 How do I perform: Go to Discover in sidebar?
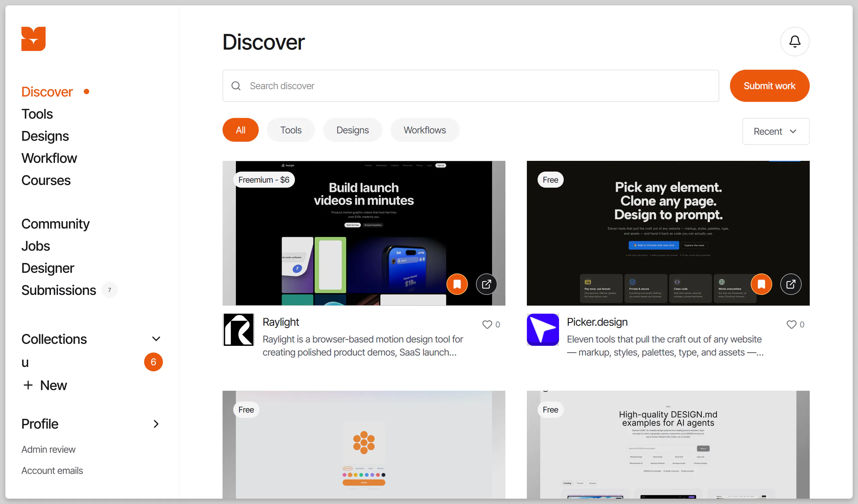click(47, 92)
